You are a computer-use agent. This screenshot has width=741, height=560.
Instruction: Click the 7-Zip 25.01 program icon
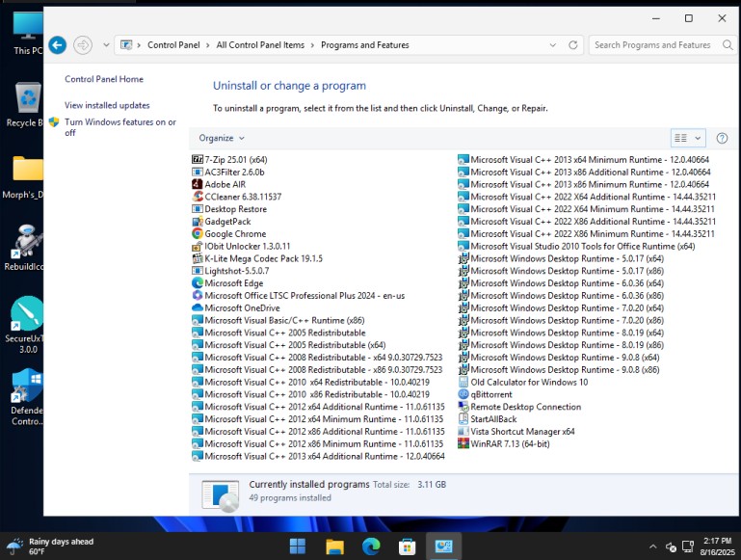[x=198, y=160]
